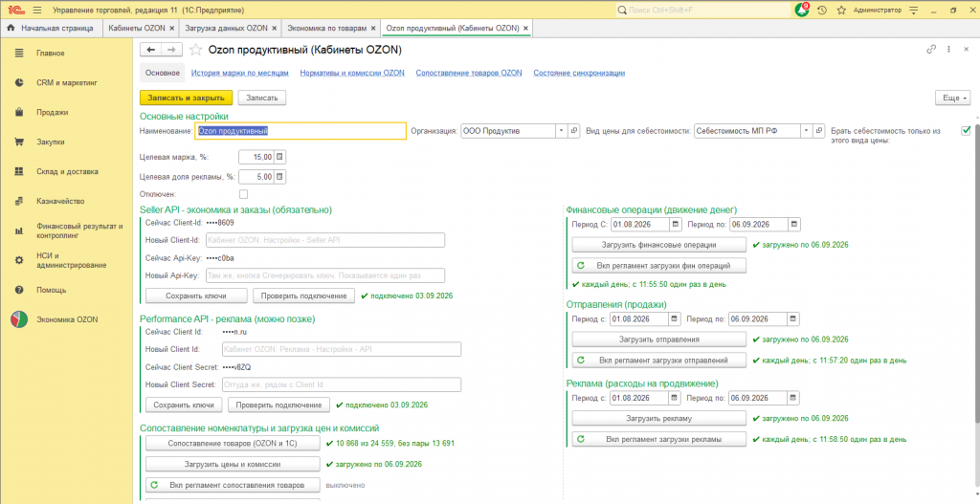Open CRM и маркетинг section
The height and width of the screenshot is (504, 980).
[66, 82]
